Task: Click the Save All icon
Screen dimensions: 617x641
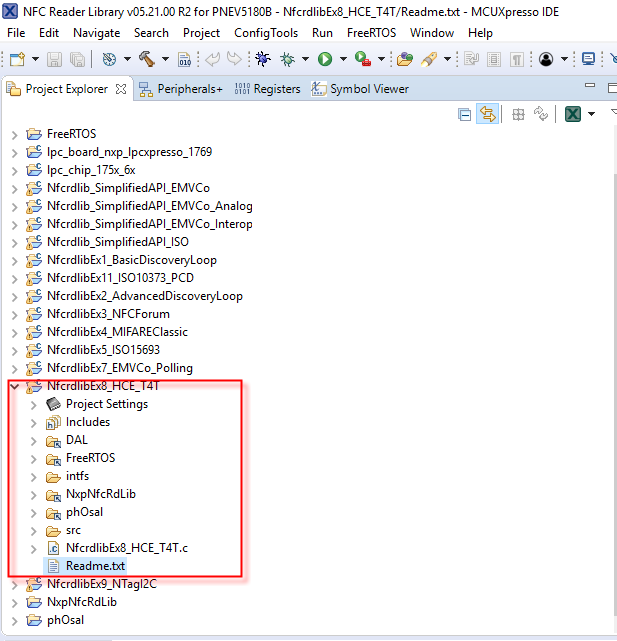Action: pos(77,60)
